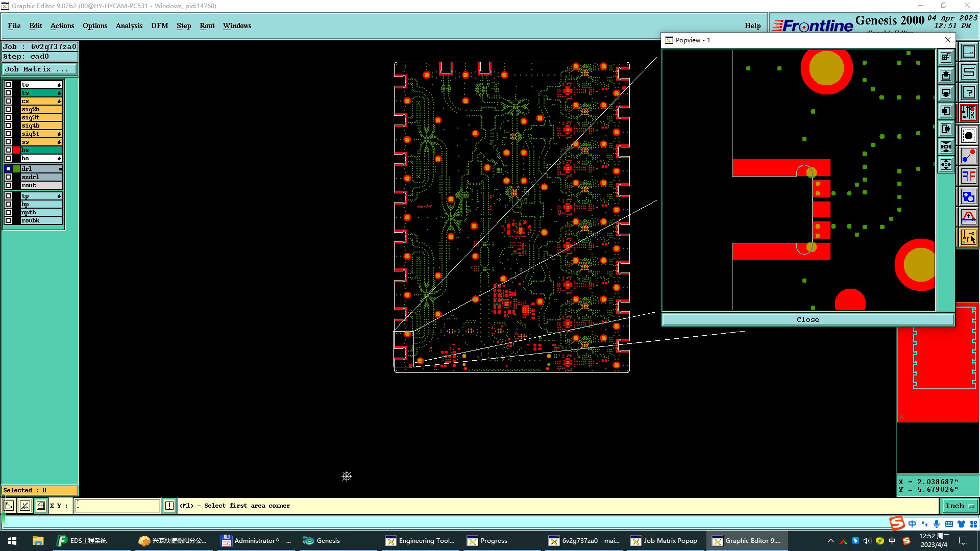Click the hand marker on layer 'to'
980x551 pixels.
[x=59, y=85]
